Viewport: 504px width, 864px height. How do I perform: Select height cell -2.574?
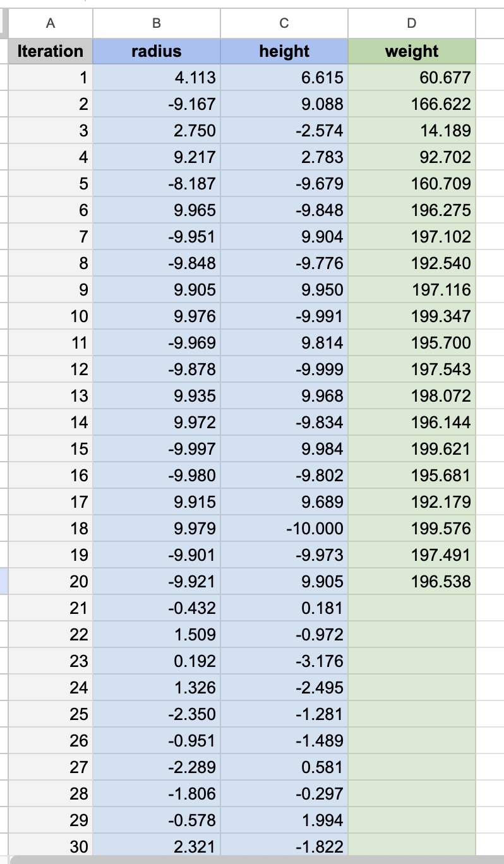(284, 131)
